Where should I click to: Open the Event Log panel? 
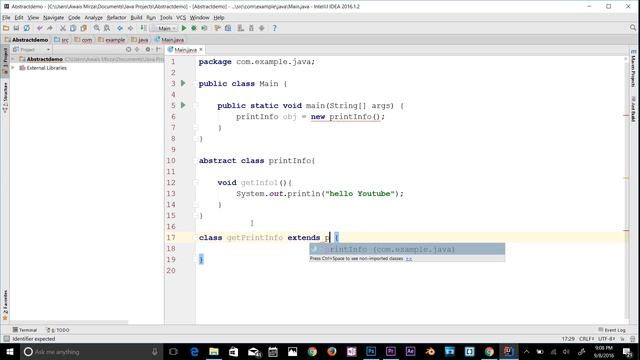[x=612, y=330]
